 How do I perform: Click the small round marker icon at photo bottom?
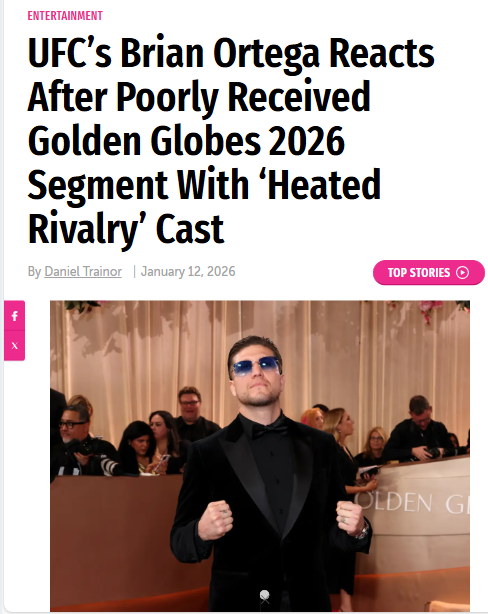pyautogui.click(x=265, y=596)
